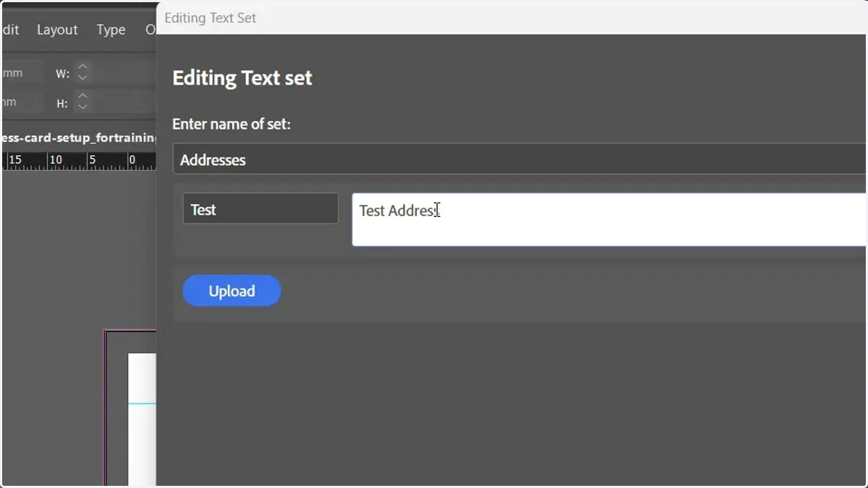Click the Test Address text area

click(609, 219)
